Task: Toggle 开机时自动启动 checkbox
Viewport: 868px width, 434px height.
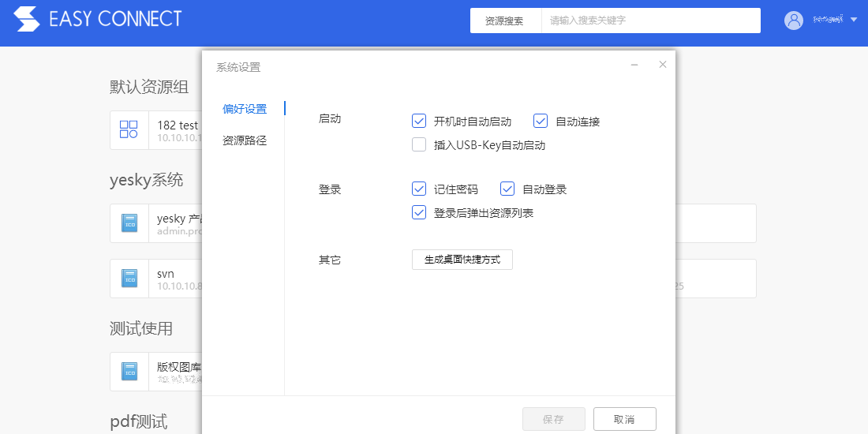Action: [419, 122]
